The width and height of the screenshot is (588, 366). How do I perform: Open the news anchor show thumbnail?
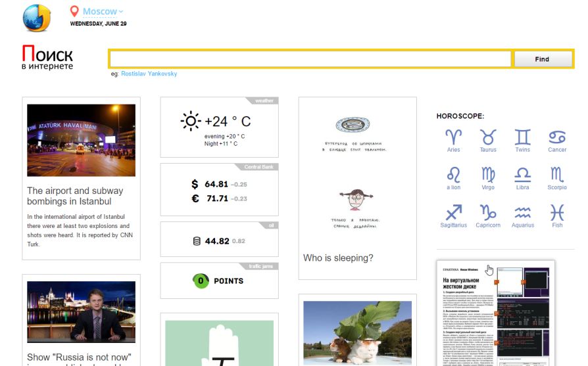[x=81, y=312]
